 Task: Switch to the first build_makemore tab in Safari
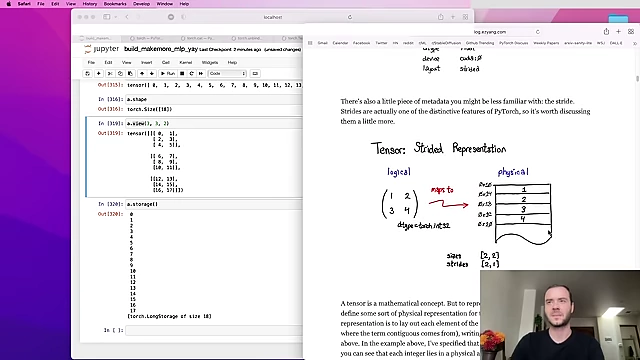[98, 38]
